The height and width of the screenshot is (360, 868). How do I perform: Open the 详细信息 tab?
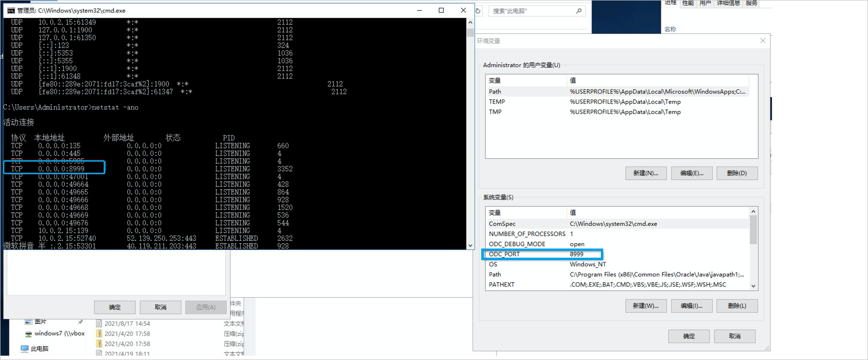click(728, 3)
